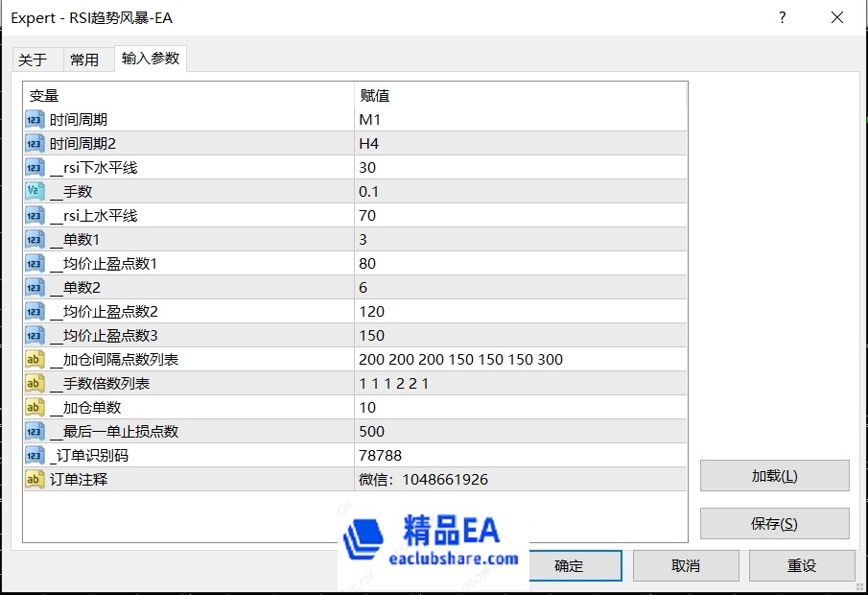Click the icon beside __均价止盈点数2
This screenshot has height=595, width=868.
(35, 311)
